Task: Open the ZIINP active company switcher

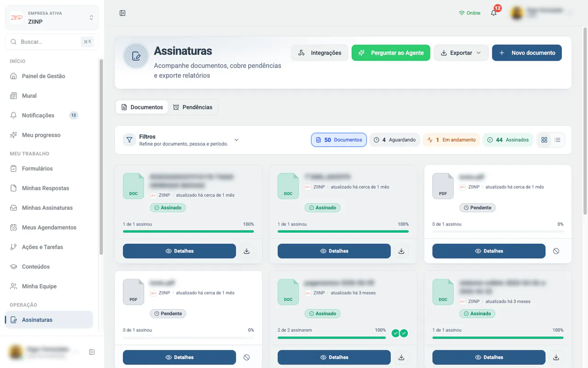Action: 52,17
